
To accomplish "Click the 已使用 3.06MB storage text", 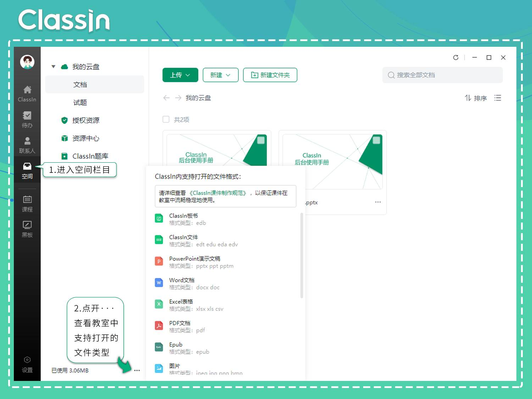I will pyautogui.click(x=70, y=370).
